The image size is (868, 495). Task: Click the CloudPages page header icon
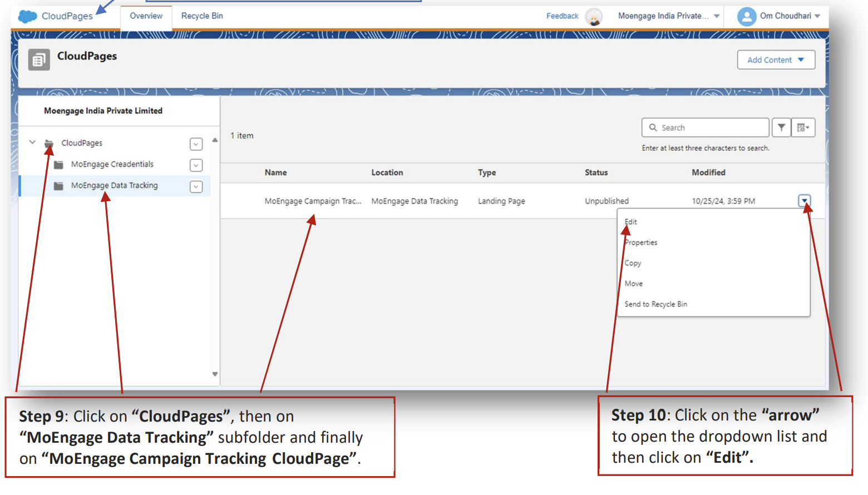click(39, 60)
